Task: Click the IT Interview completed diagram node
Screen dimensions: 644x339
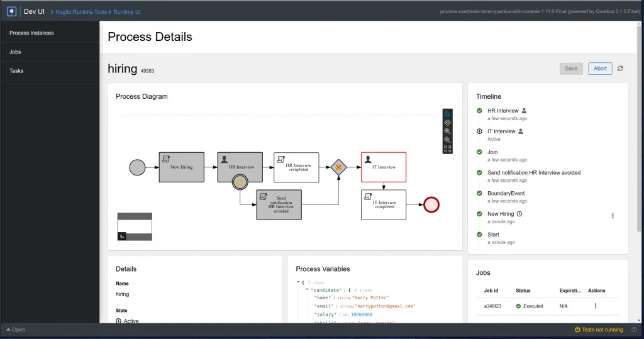Action: click(384, 204)
